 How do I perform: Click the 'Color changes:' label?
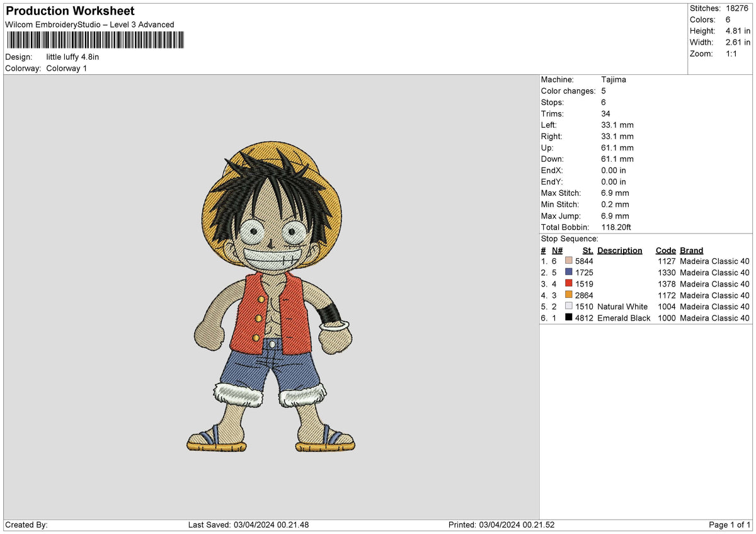pos(568,91)
